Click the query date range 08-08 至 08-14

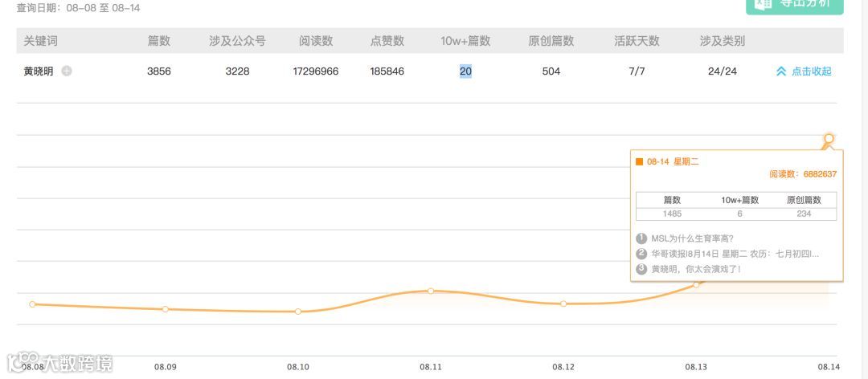(103, 8)
